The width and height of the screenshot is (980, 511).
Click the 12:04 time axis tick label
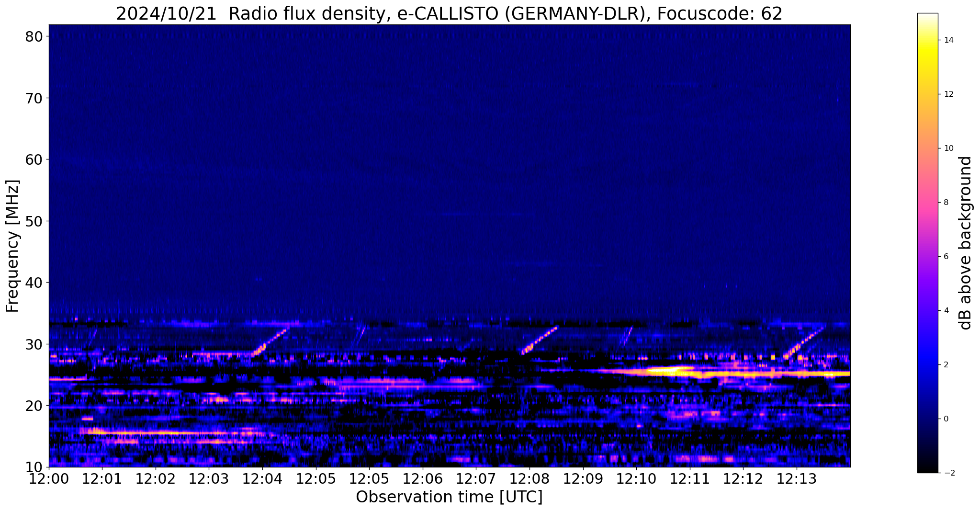(262, 479)
